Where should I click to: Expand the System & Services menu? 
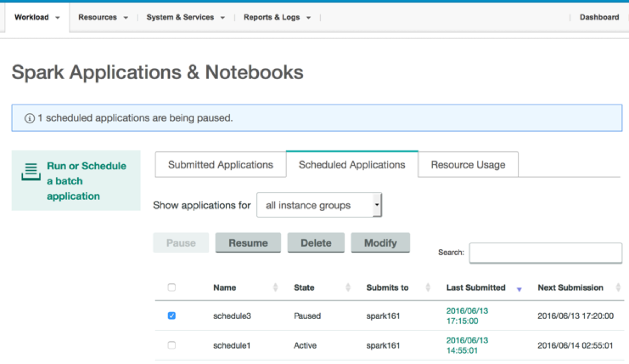185,17
